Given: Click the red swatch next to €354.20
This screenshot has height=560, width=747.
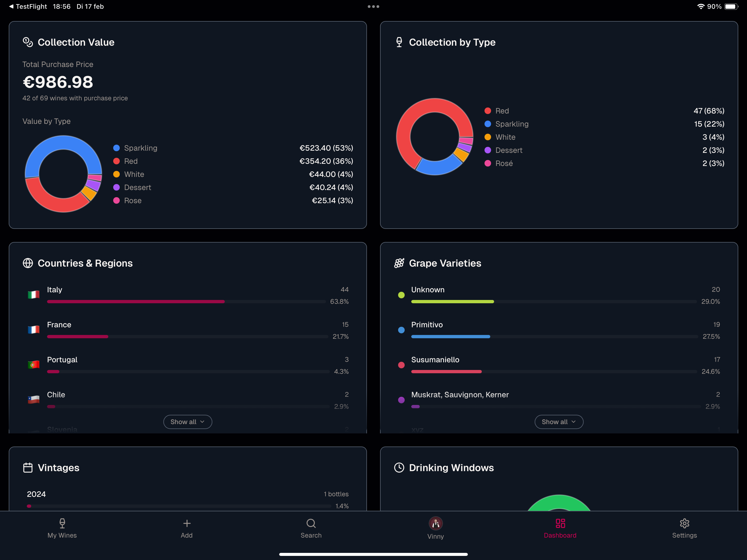Looking at the screenshot, I should coord(116,161).
